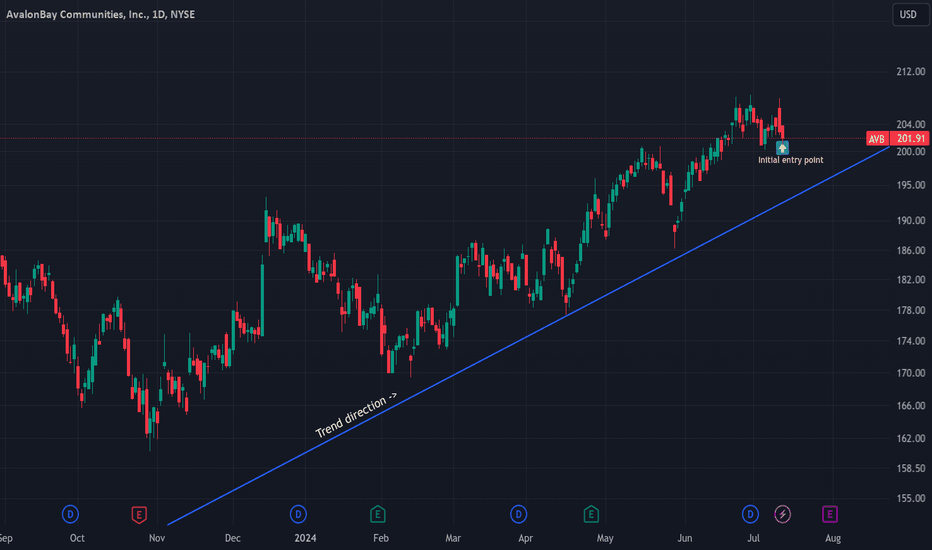932x550 pixels.
Task: Open the purple upcoming earnings marker near August
Action: [830, 514]
